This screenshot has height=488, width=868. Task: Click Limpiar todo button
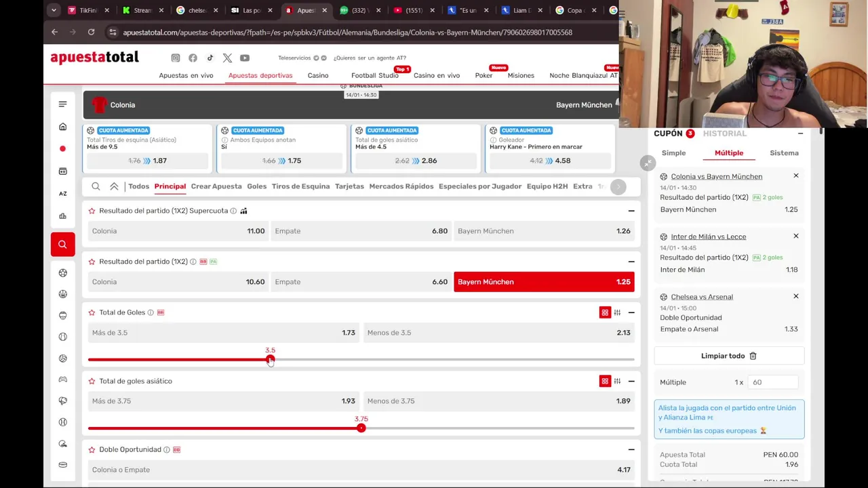[729, 356]
